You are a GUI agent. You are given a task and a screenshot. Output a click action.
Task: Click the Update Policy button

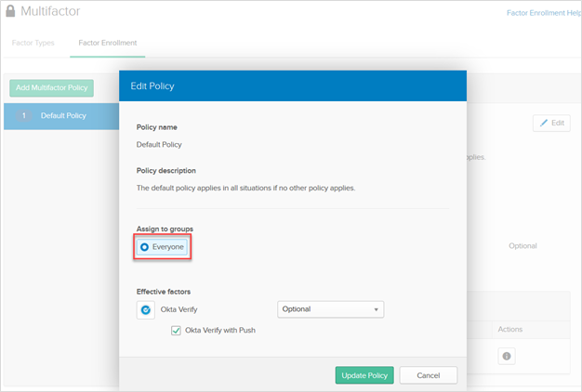tap(364, 375)
